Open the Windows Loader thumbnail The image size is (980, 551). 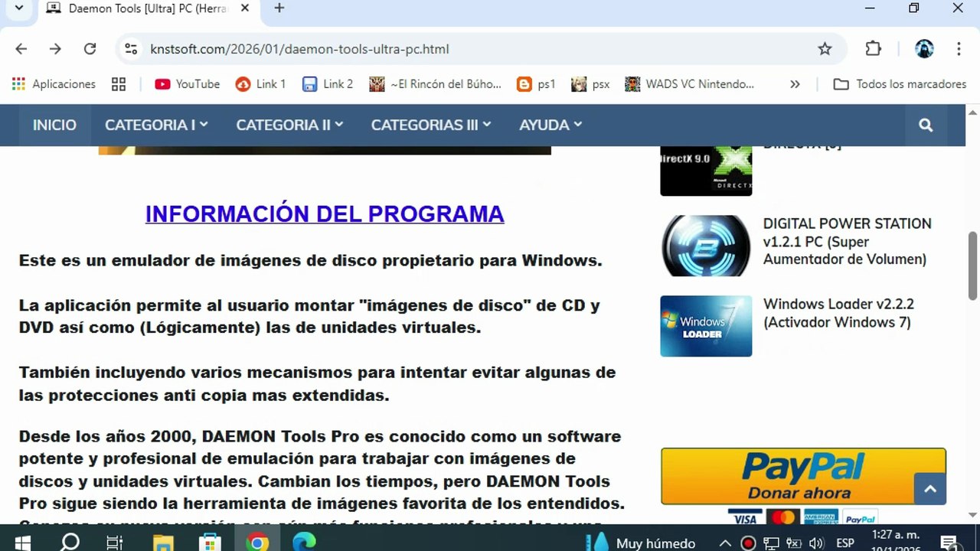(x=706, y=326)
